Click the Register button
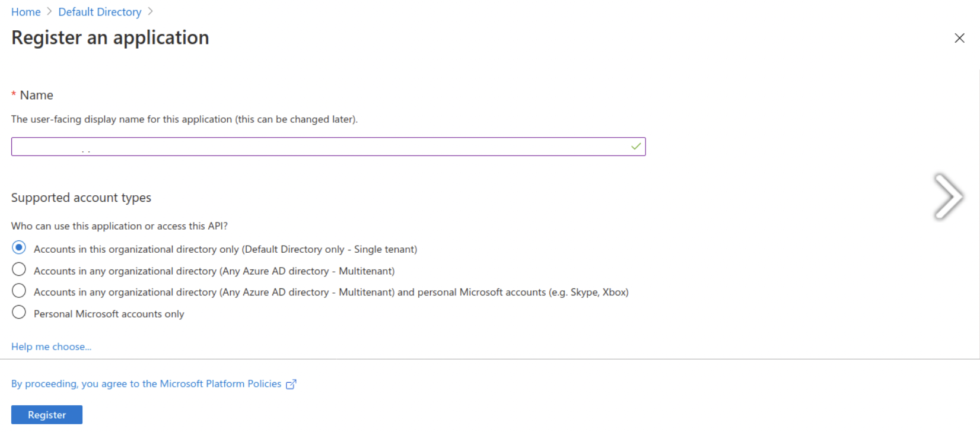This screenshot has width=980, height=432. coord(47,415)
